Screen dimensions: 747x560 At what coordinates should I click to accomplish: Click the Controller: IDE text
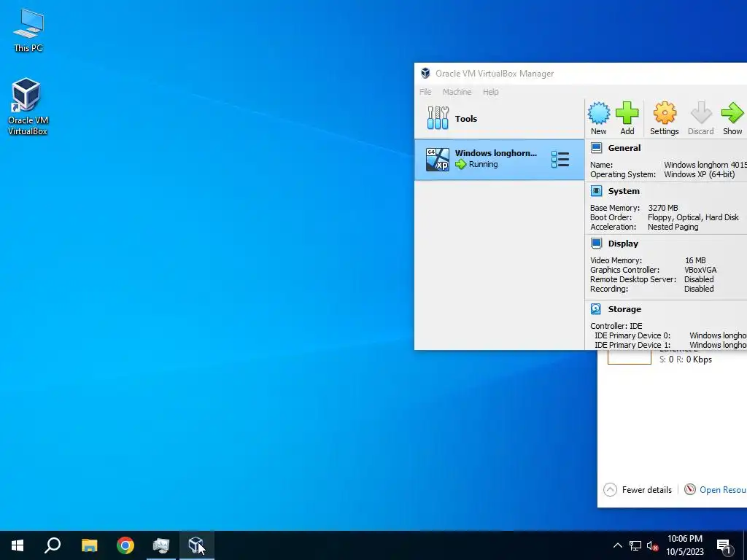[616, 326]
